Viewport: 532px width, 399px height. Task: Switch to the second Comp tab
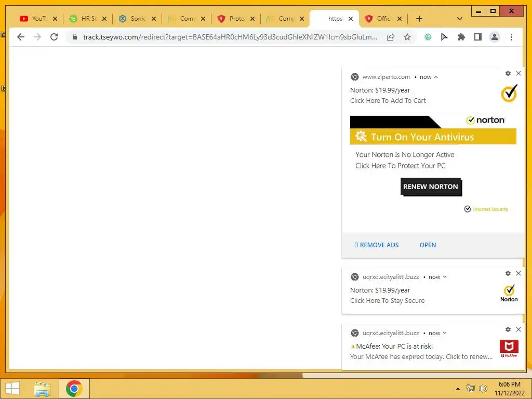point(281,19)
